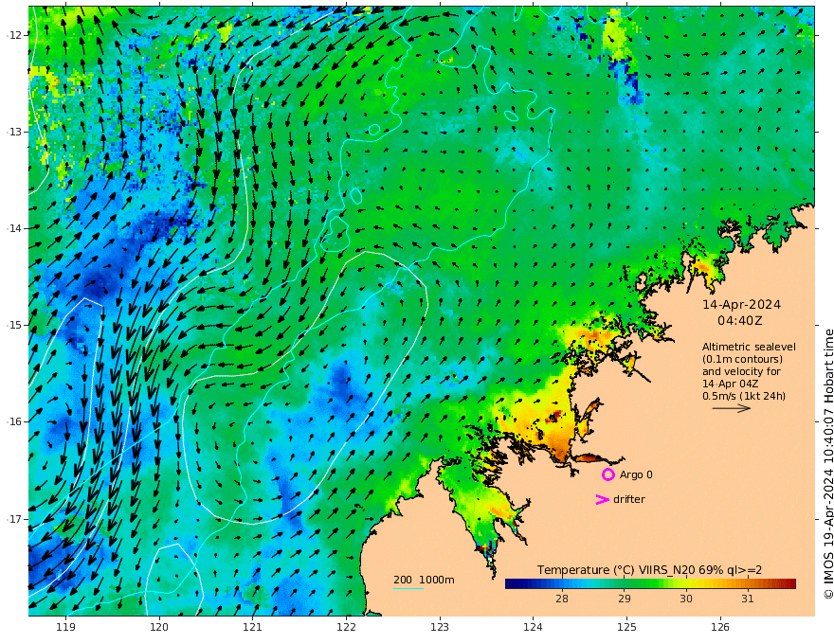Click the 'and velocity for' text line

(x=741, y=371)
